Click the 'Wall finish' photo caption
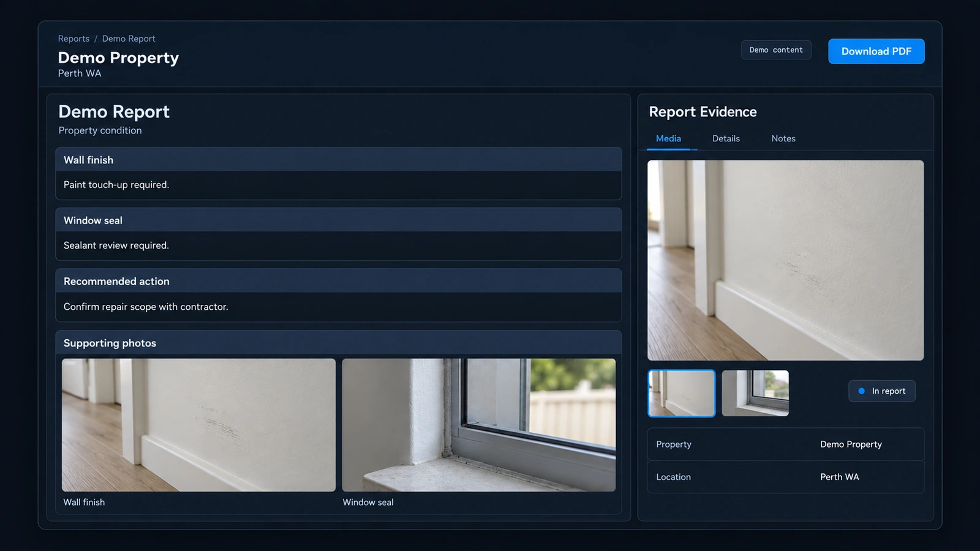The width and height of the screenshot is (980, 551). coord(84,502)
